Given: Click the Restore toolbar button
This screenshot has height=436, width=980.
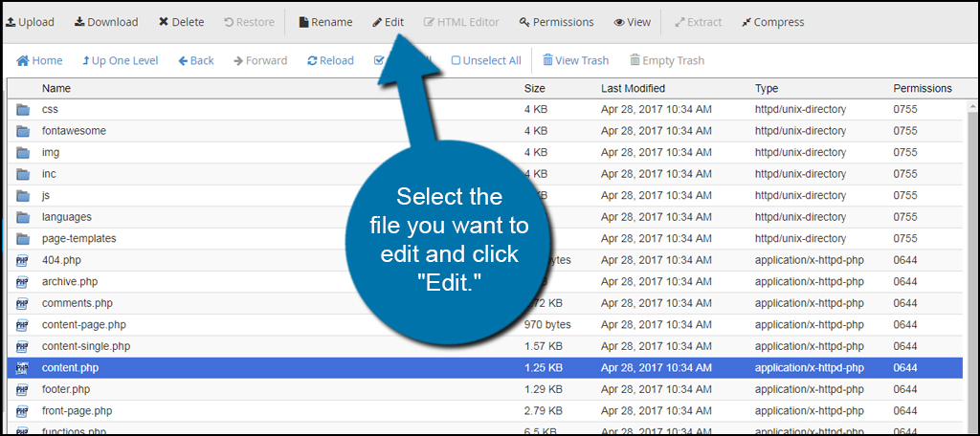Looking at the screenshot, I should tap(250, 22).
